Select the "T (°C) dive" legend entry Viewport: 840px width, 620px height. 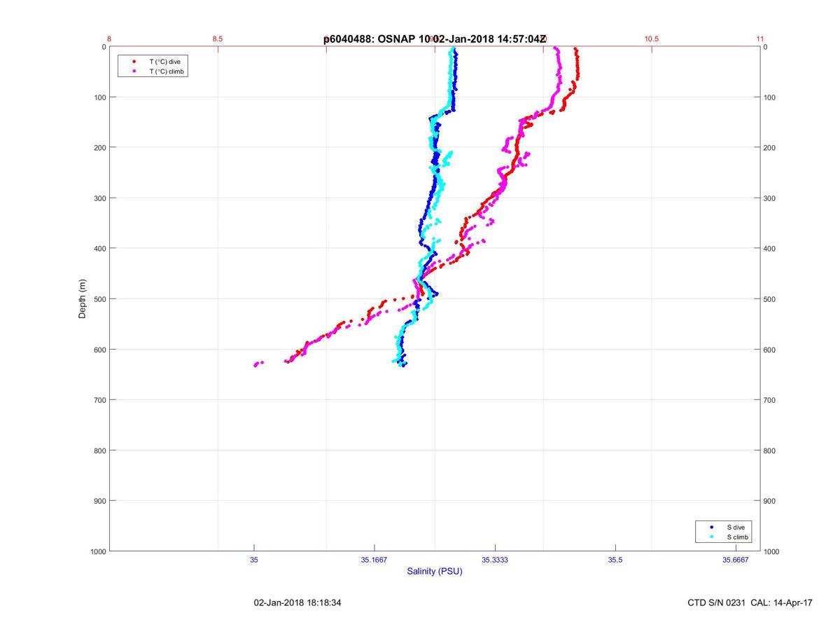pyautogui.click(x=164, y=62)
